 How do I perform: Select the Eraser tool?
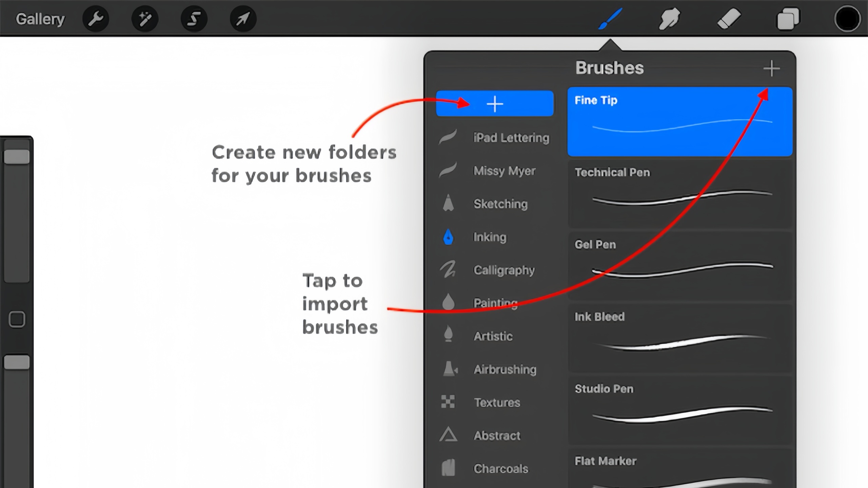(729, 19)
